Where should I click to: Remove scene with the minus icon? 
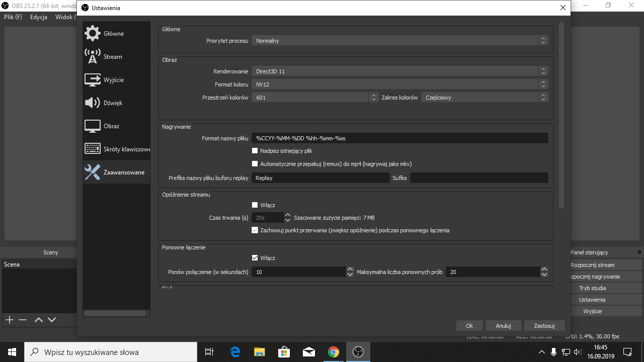coord(23,320)
